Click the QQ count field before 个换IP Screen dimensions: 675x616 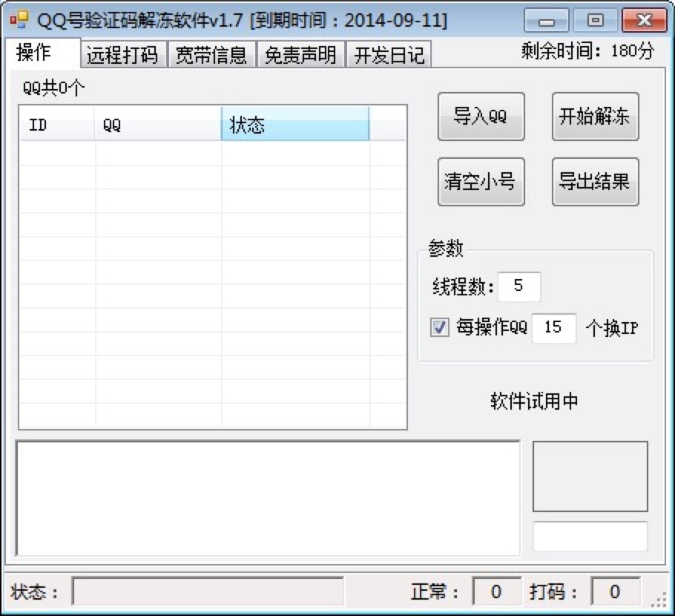553,328
